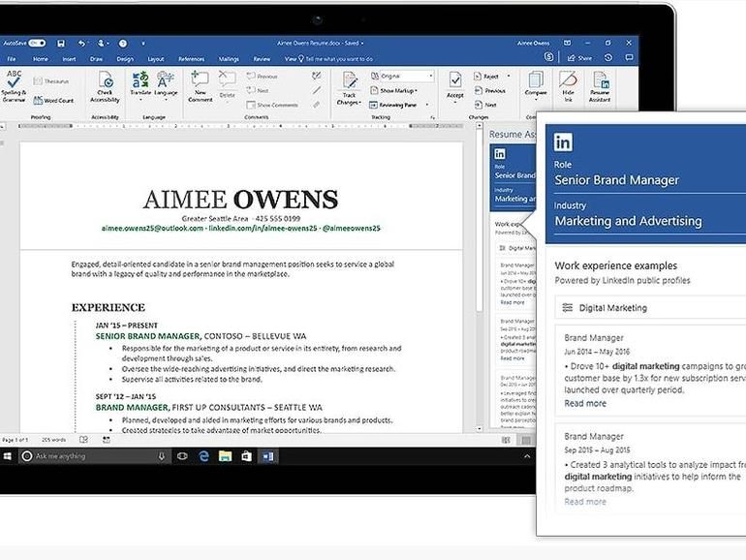
Task: Click the aimee.owens25@outlook.com email link
Action: [152, 229]
